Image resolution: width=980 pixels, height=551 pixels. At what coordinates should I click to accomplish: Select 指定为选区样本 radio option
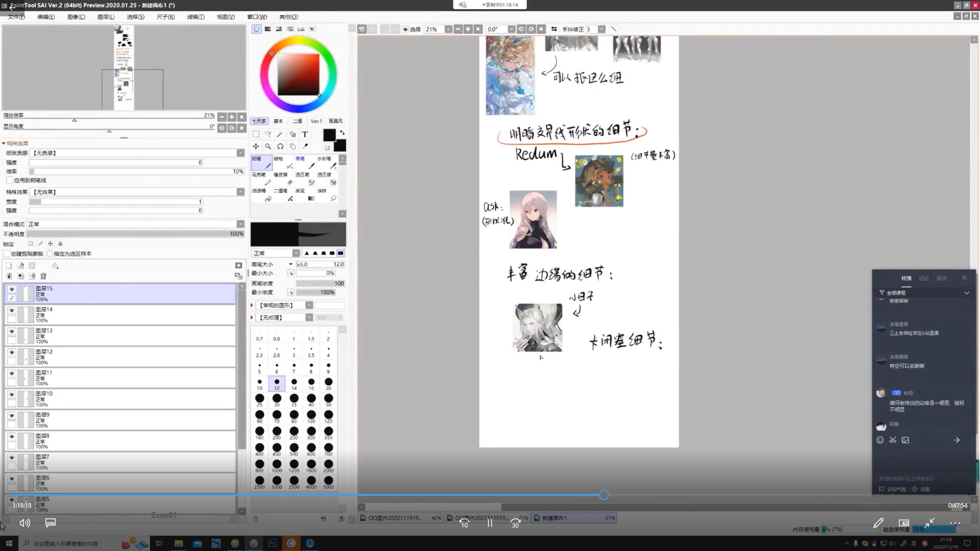[50, 254]
